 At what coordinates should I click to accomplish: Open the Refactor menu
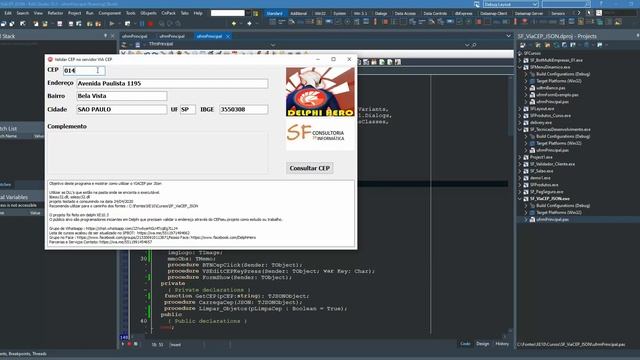pyautogui.click(x=56, y=13)
